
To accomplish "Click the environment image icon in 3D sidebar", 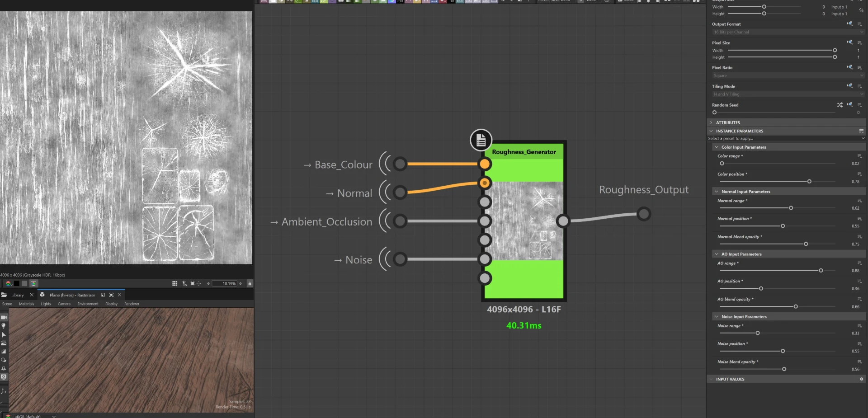I will coord(4,343).
